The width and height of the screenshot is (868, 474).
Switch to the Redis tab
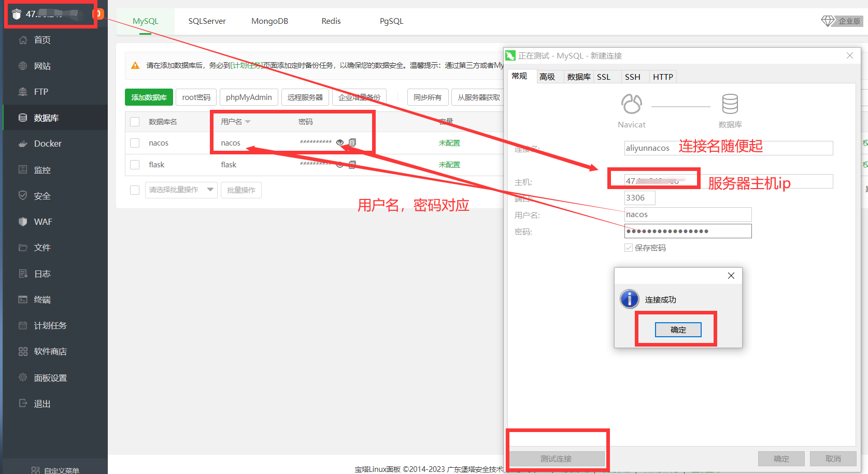(331, 21)
